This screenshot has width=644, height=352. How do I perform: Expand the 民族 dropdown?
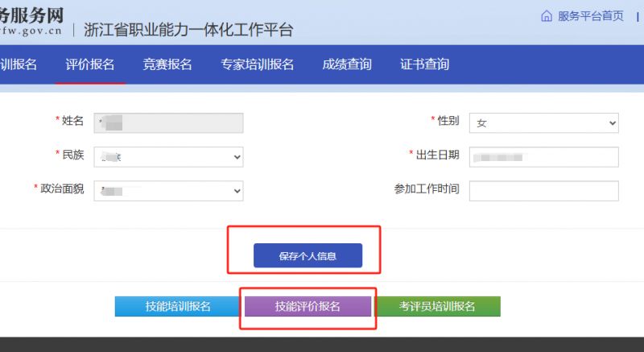click(168, 157)
